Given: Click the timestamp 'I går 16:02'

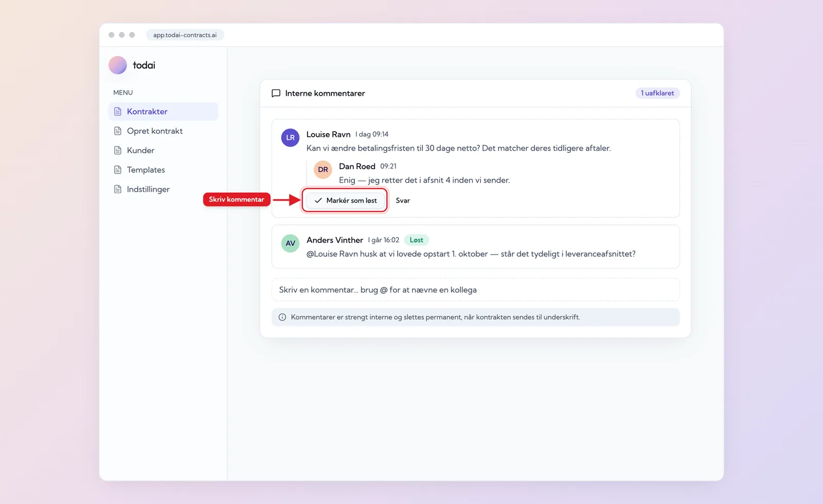Looking at the screenshot, I should [x=384, y=240].
